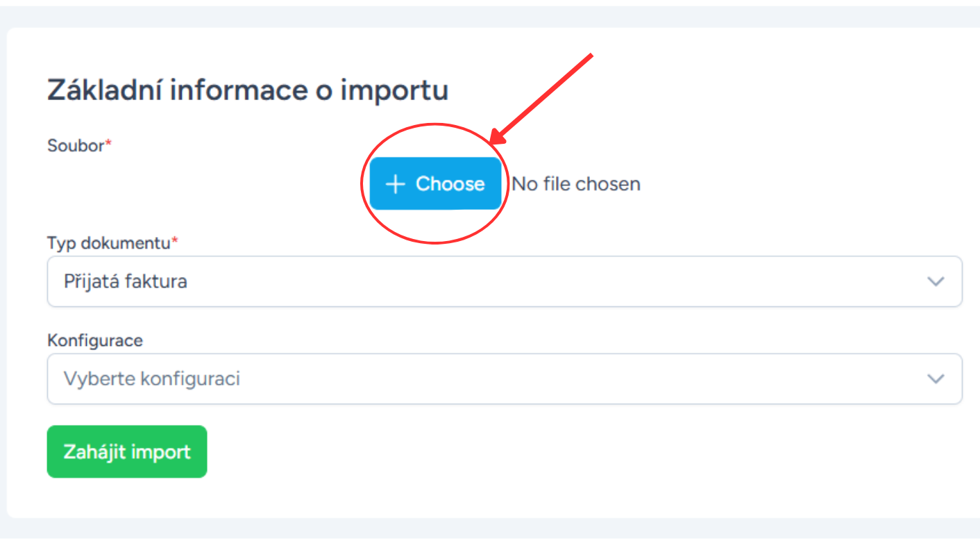Image resolution: width=980 pixels, height=546 pixels.
Task: Click the No file chosen text
Action: [x=576, y=184]
